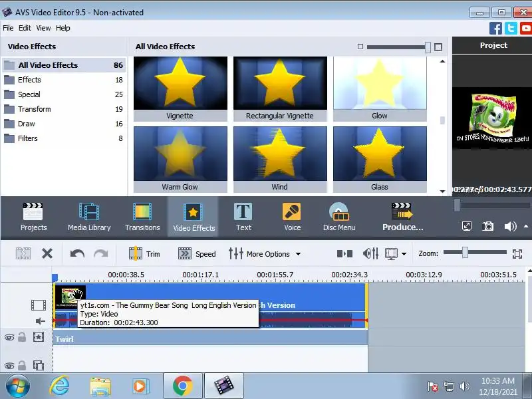Select the All Video Effects folder
Viewport: 532px width, 399px height.
(64, 65)
